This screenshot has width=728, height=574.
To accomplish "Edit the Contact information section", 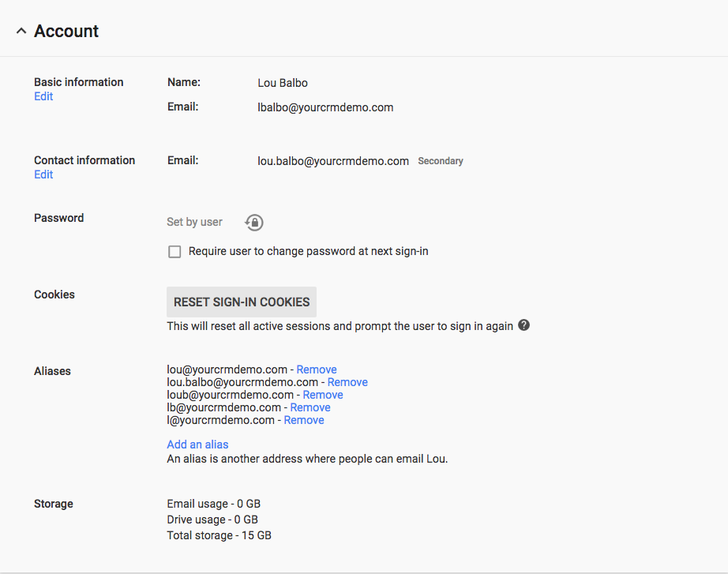I will coord(43,174).
